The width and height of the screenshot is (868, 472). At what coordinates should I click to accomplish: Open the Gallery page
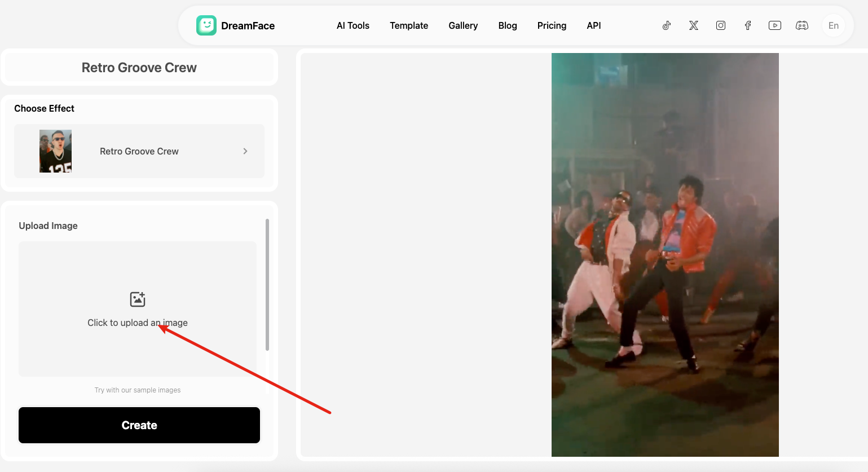(x=463, y=25)
